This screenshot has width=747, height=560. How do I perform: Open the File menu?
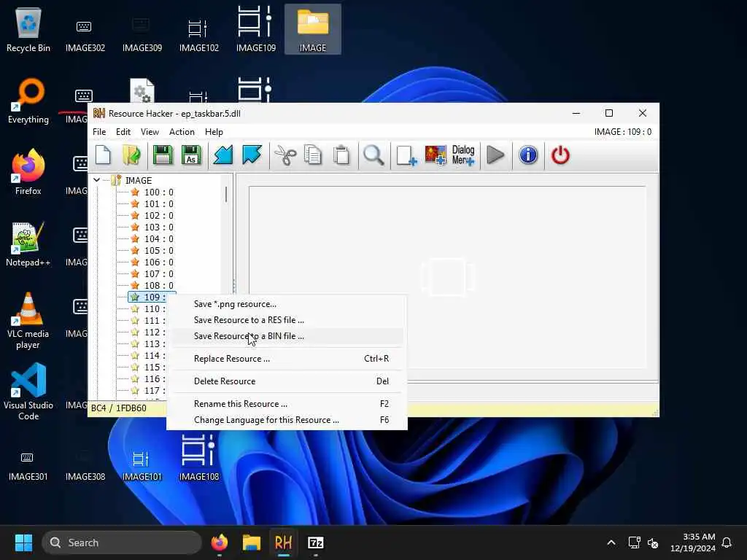99,132
